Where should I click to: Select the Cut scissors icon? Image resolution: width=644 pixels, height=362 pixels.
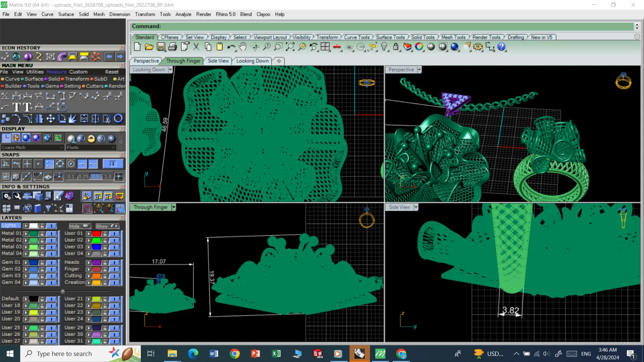[196, 47]
